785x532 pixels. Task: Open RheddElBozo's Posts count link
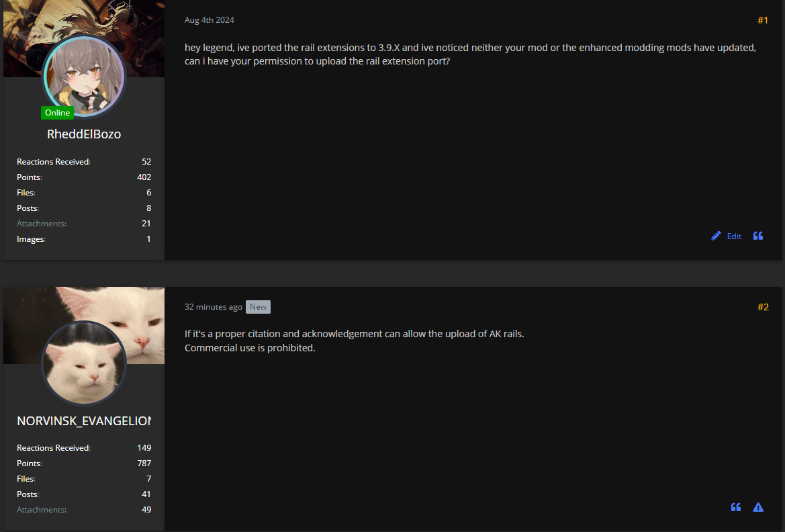(x=84, y=208)
